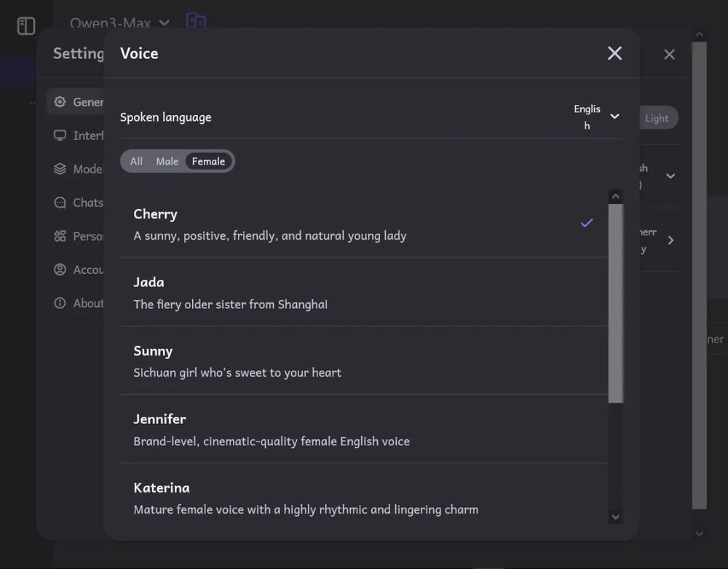Open the Account settings section
This screenshot has width=728, height=569.
point(76,270)
